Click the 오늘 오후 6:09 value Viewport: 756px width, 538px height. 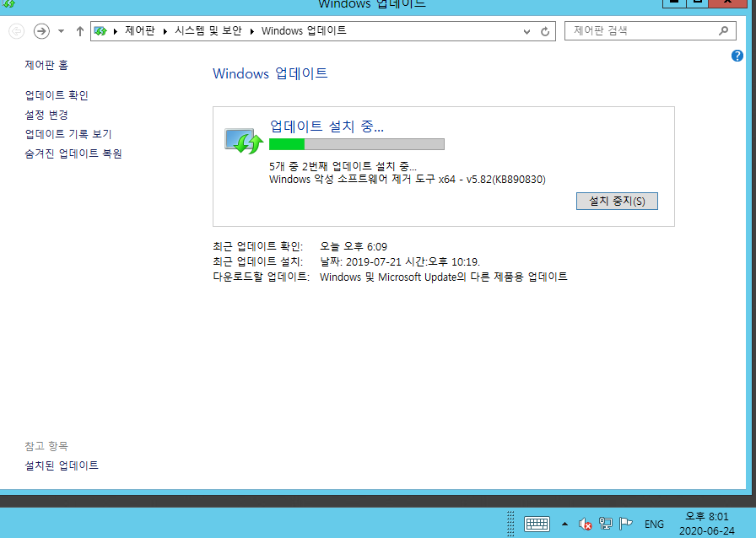coord(354,247)
